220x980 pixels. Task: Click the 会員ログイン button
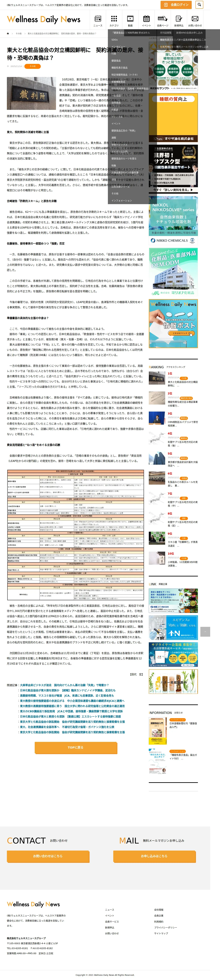click(176, 5)
